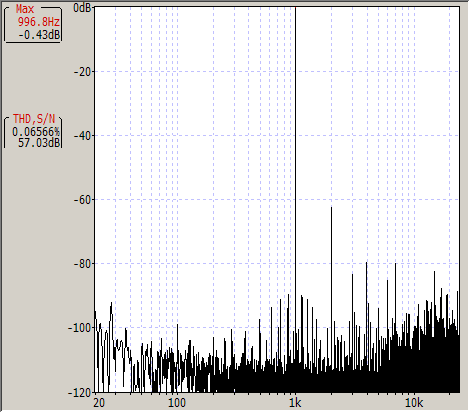Image resolution: width=470 pixels, height=412 pixels.
Task: Click the -60 axis label
Action: tap(83, 200)
